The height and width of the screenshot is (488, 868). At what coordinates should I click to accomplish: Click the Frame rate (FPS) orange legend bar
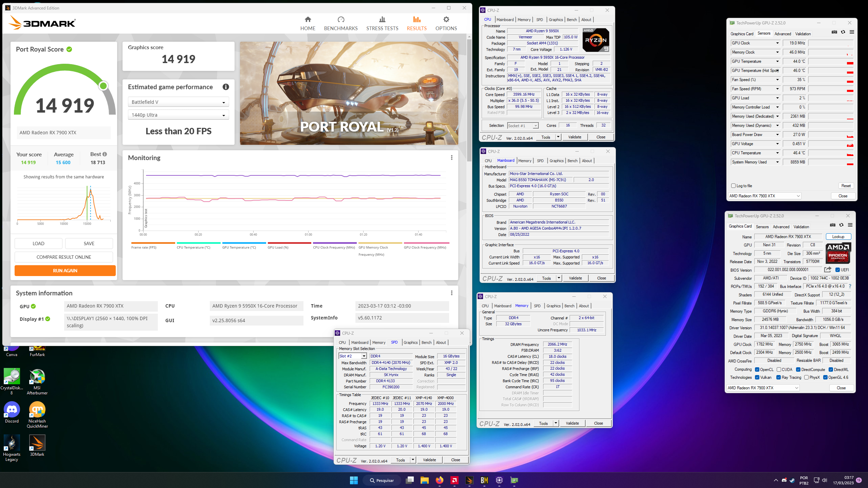pyautogui.click(x=153, y=243)
